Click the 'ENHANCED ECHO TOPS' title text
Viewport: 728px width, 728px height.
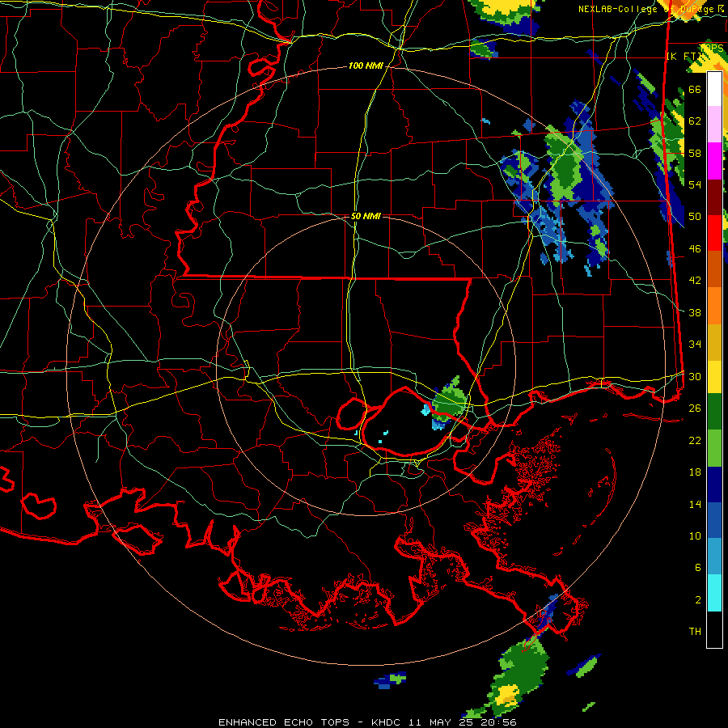click(284, 722)
